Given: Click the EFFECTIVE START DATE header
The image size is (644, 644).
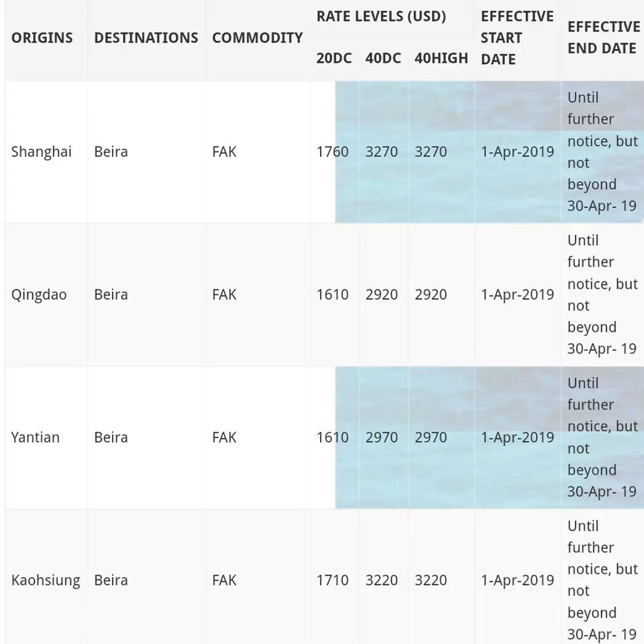Looking at the screenshot, I should point(517,38).
